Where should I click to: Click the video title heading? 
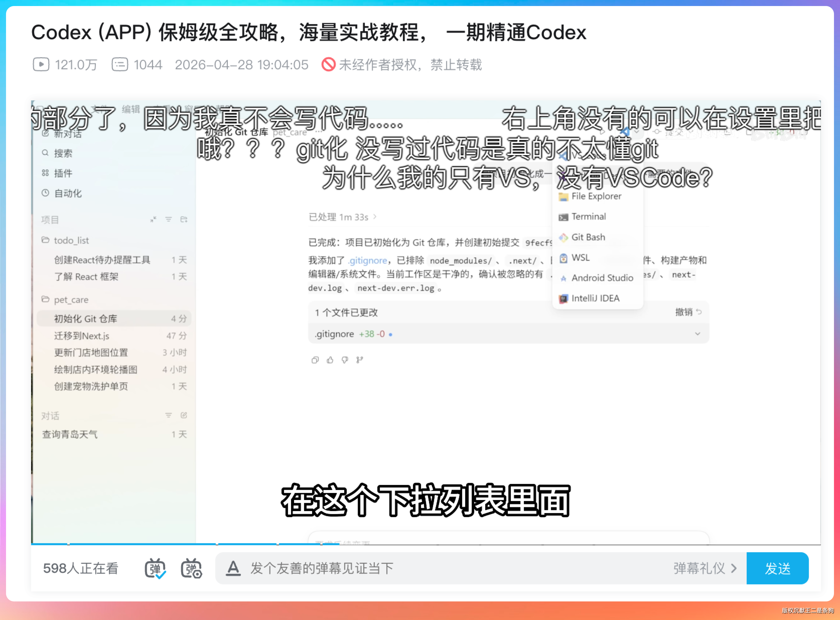tap(308, 32)
